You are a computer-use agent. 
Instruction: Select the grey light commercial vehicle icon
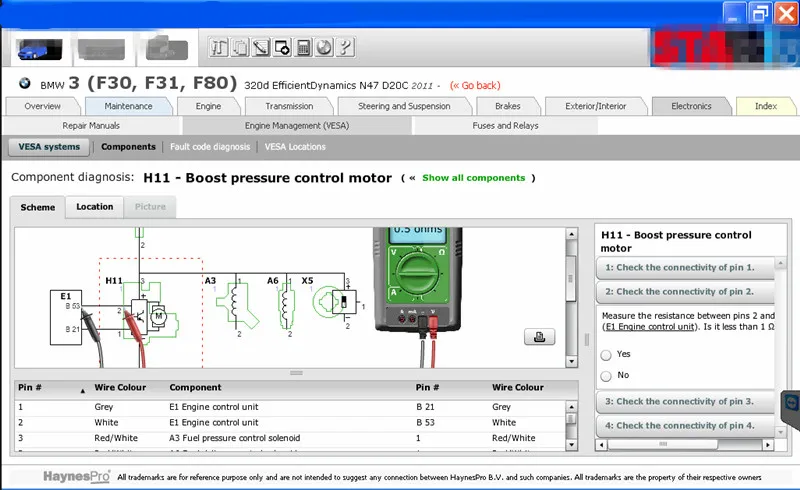[101, 49]
